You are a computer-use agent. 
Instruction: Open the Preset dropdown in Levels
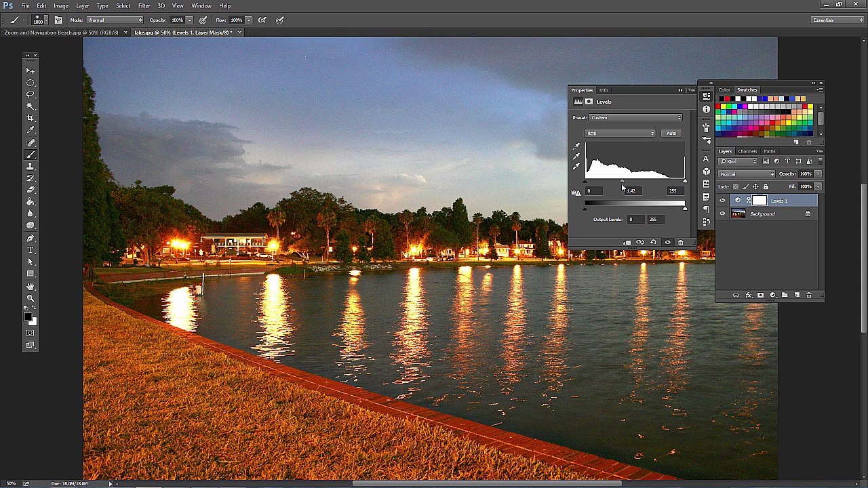(x=635, y=118)
